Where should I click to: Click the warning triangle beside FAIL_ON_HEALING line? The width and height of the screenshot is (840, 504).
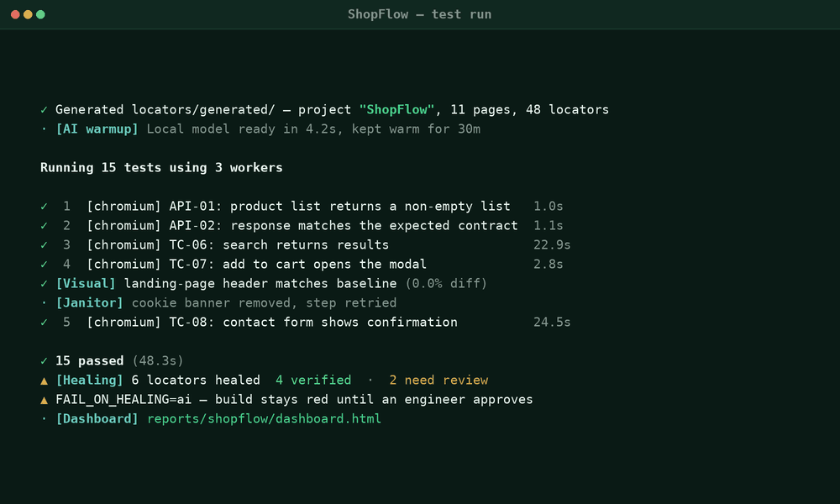(44, 400)
